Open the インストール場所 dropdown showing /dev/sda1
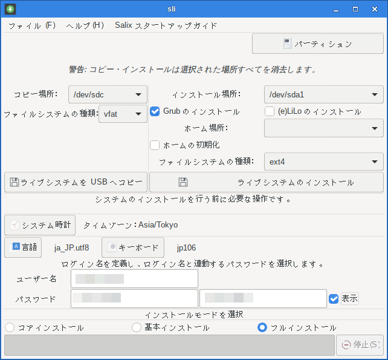 point(324,95)
